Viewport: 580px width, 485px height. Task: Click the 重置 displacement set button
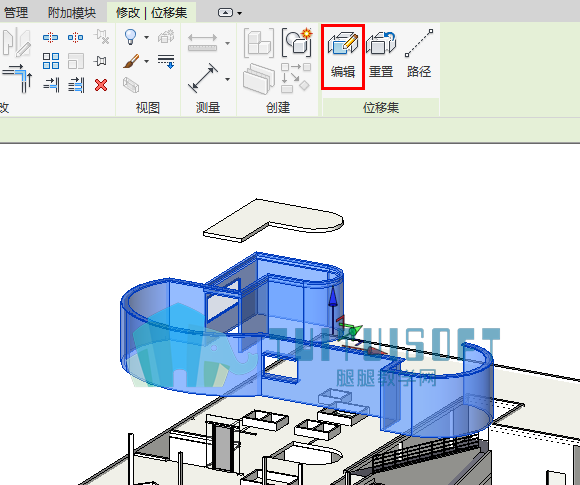[x=381, y=55]
